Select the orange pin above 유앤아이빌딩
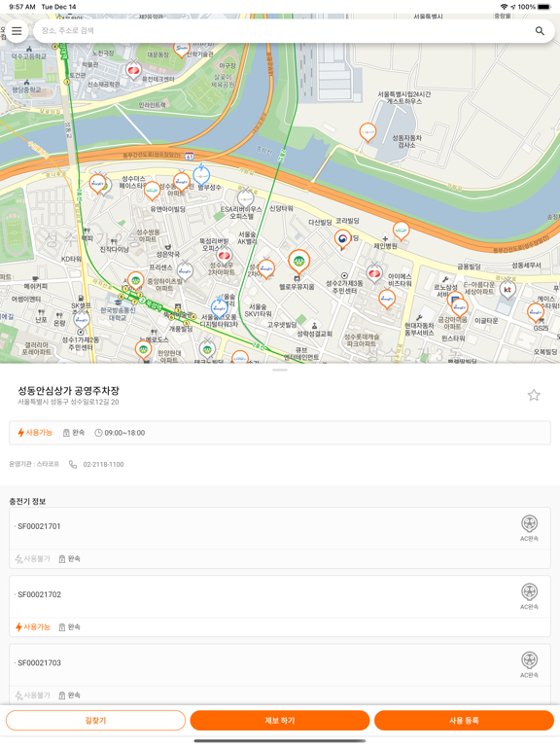Viewport: 560px width, 747px height. [x=152, y=191]
